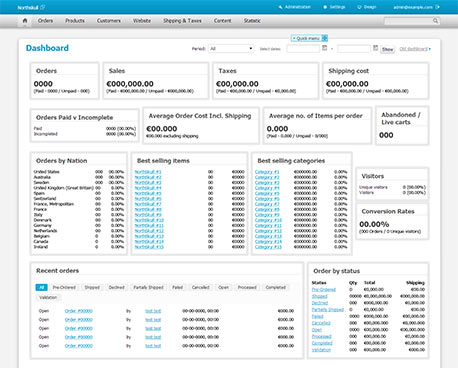Click the Show button
This screenshot has width=458, height=368.
tap(387, 49)
